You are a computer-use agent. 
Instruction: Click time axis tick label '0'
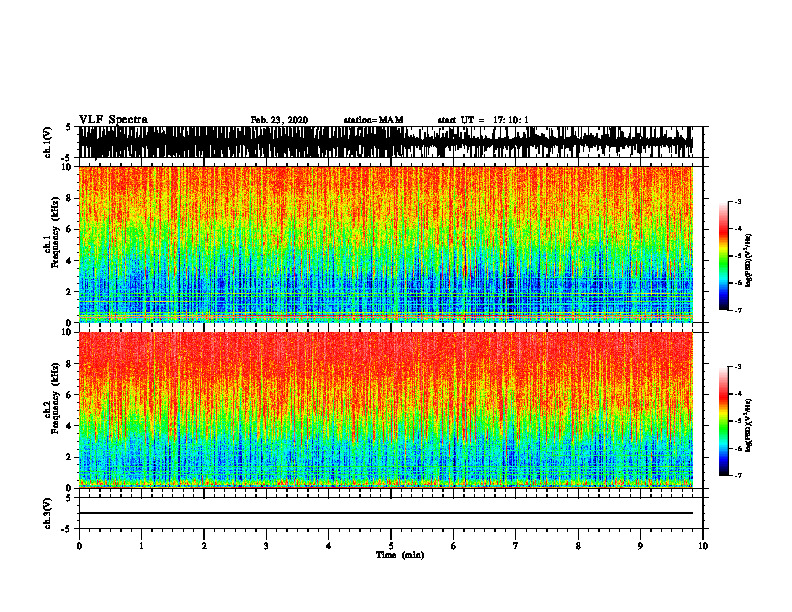tap(79, 546)
